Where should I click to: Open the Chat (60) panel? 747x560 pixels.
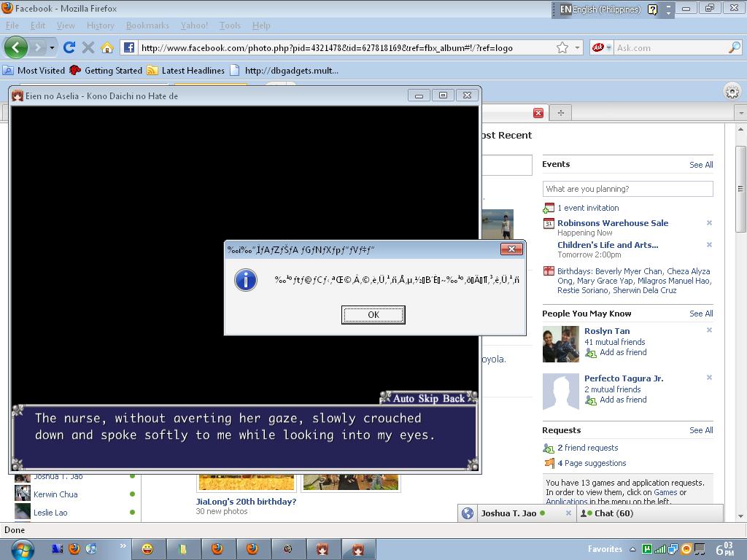click(x=650, y=513)
